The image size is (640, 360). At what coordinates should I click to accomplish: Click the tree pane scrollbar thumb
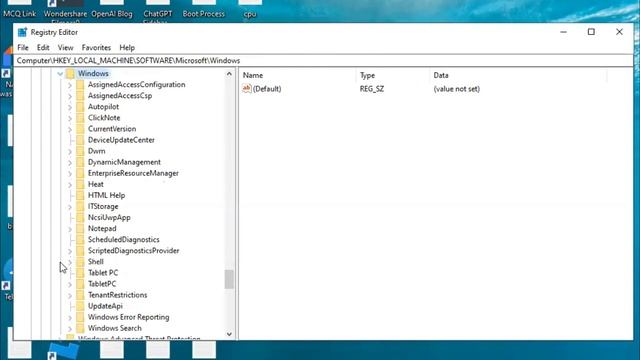(x=229, y=279)
